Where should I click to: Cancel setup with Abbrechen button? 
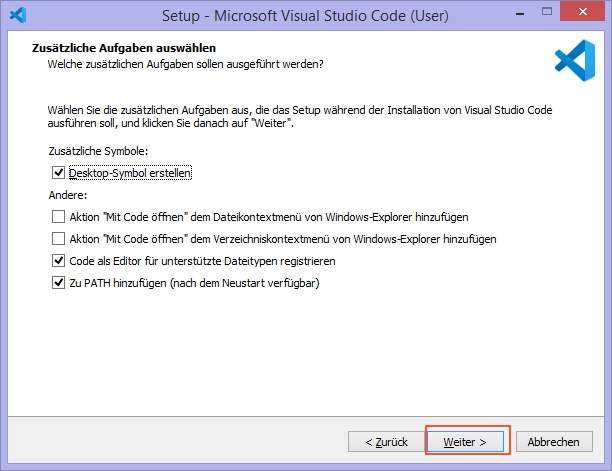[x=554, y=442]
